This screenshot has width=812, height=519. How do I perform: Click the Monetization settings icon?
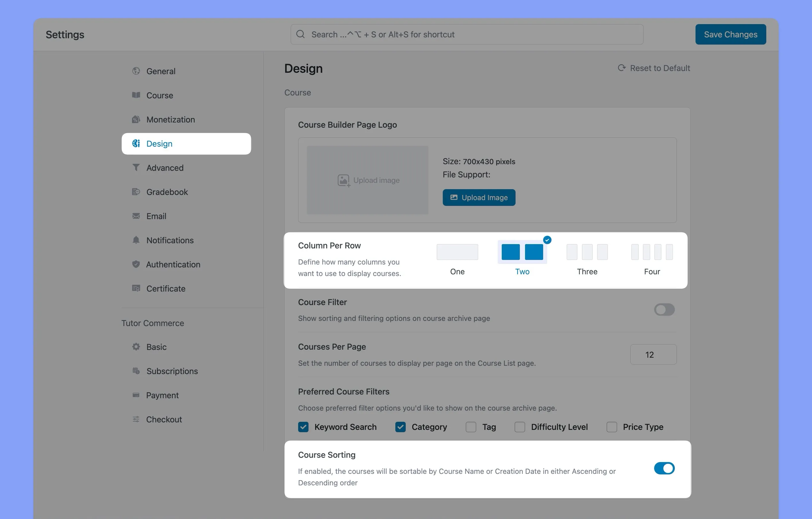click(136, 119)
